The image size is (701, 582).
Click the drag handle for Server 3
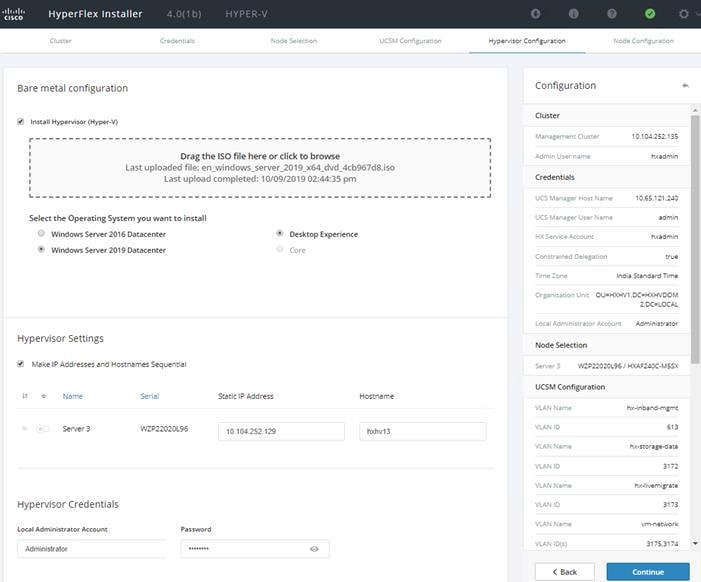pyautogui.click(x=25, y=429)
